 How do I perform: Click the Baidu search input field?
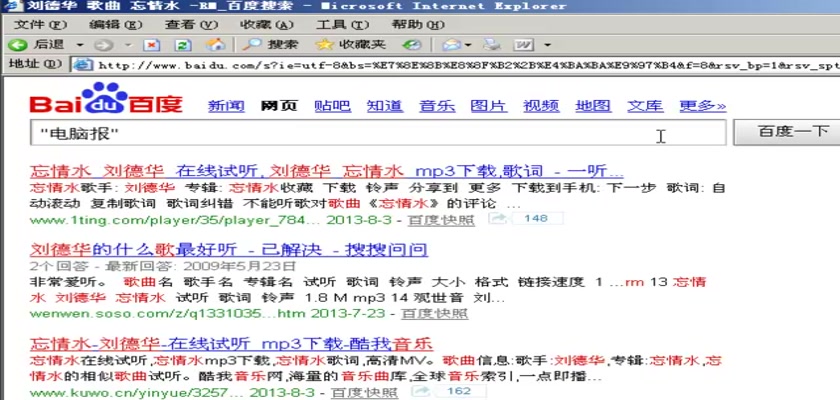(x=378, y=133)
